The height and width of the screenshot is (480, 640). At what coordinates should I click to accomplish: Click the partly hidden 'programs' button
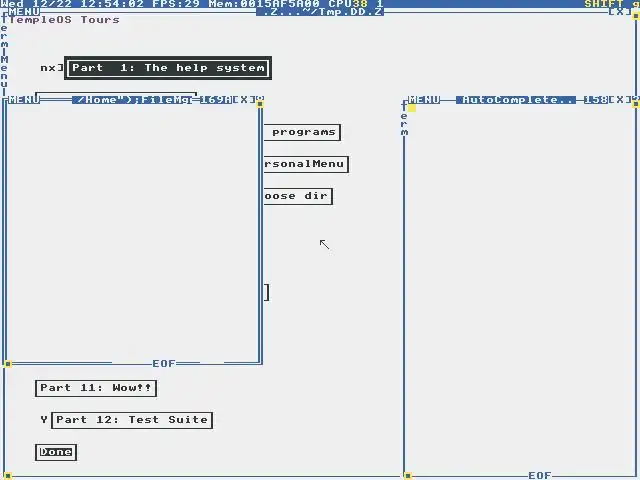coord(302,132)
